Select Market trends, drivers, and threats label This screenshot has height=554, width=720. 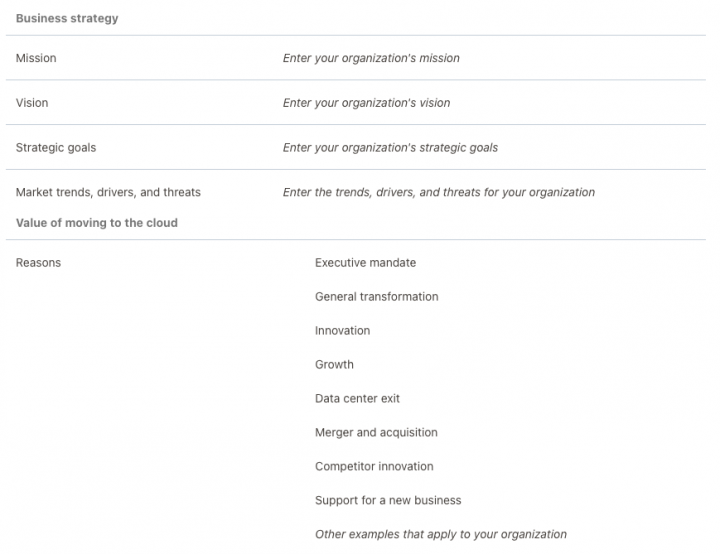click(108, 192)
